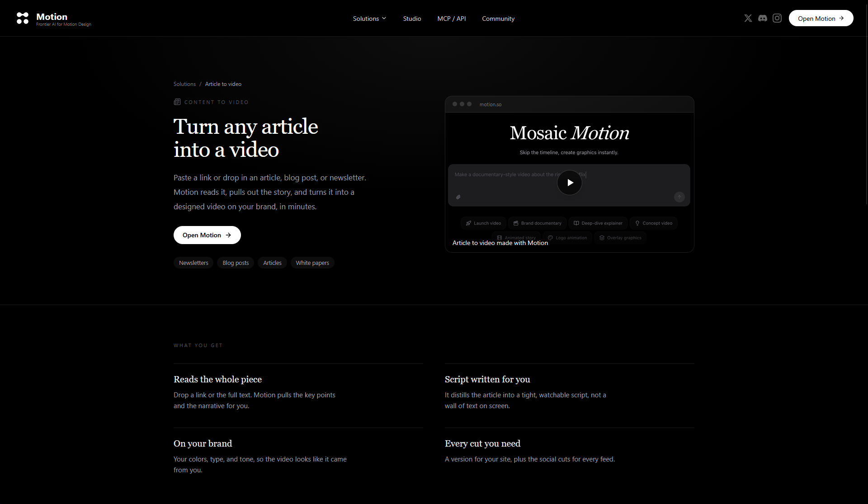
Task: Click the send arrow icon in prompt box
Action: point(679,197)
